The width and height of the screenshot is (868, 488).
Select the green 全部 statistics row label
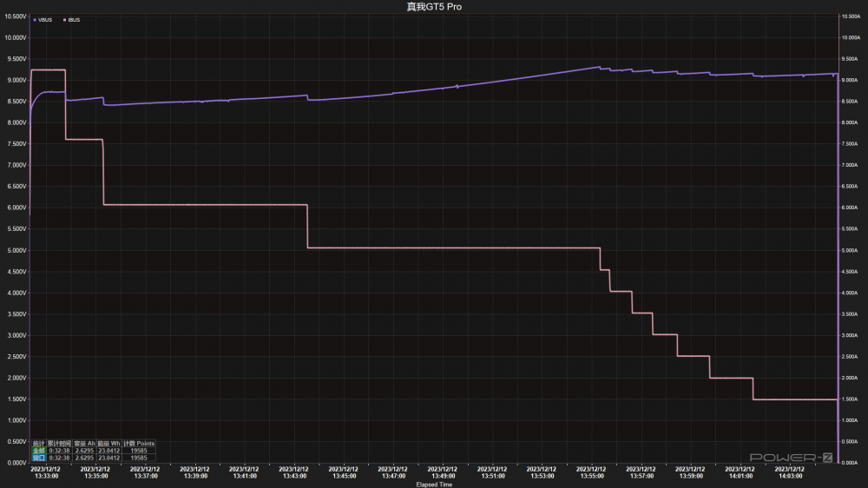39,451
